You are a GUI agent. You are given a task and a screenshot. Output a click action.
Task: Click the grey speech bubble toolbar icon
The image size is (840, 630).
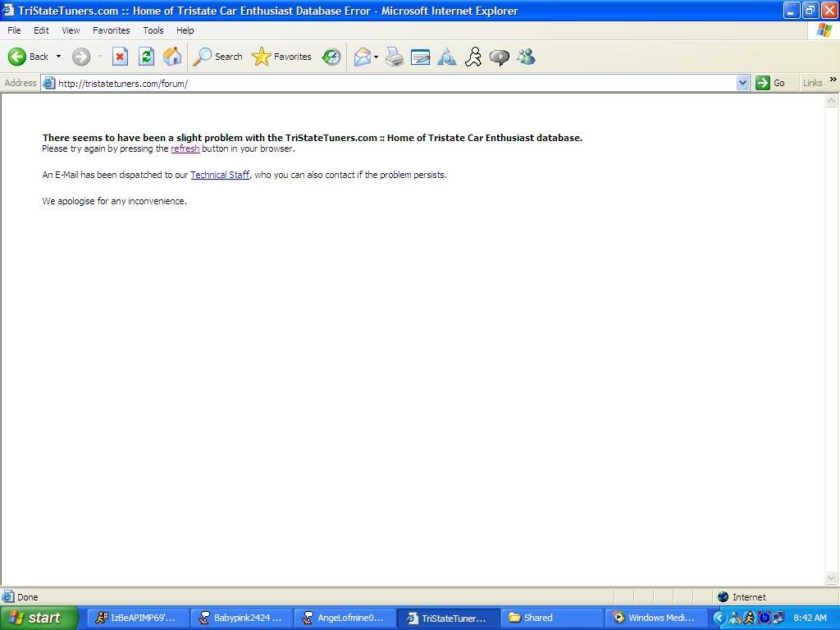click(500, 57)
